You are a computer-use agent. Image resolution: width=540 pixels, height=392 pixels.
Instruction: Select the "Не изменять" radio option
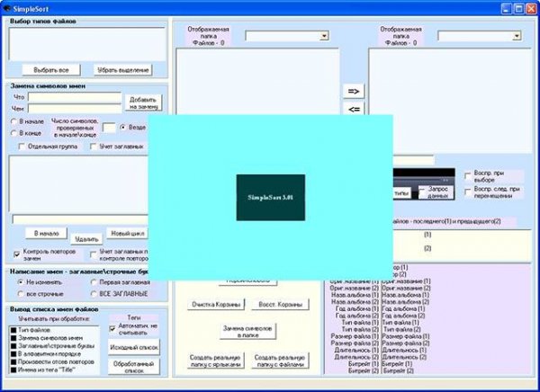(21, 282)
